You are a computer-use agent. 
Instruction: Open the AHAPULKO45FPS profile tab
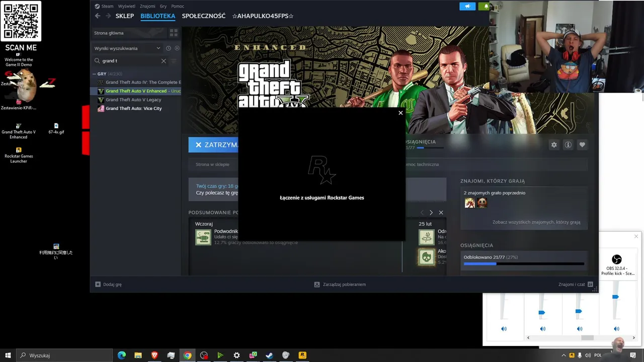pyautogui.click(x=263, y=16)
